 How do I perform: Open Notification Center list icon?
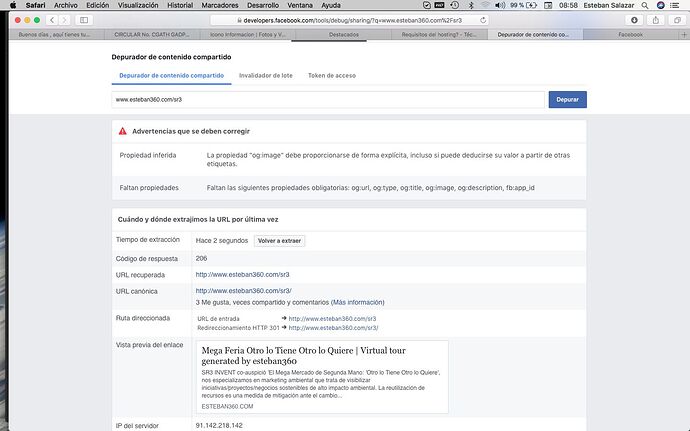675,5
